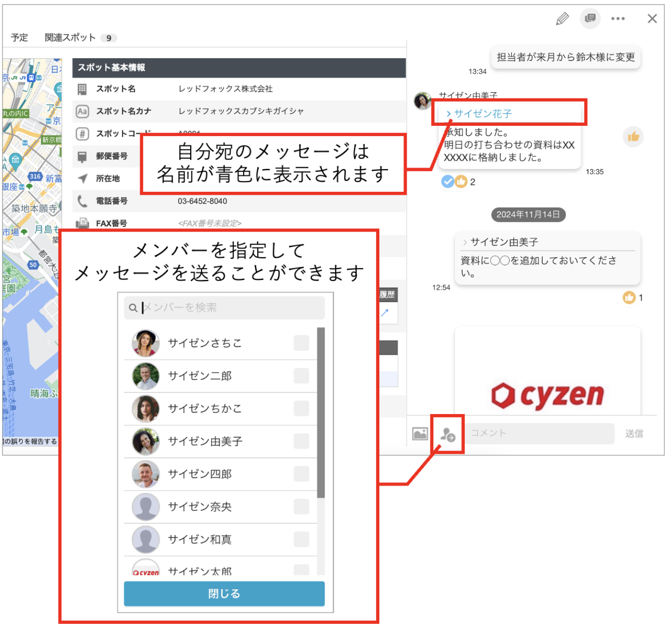Screen dimensions: 672x628
Task: Check the box for サイゼン和真
Action: coord(301,539)
